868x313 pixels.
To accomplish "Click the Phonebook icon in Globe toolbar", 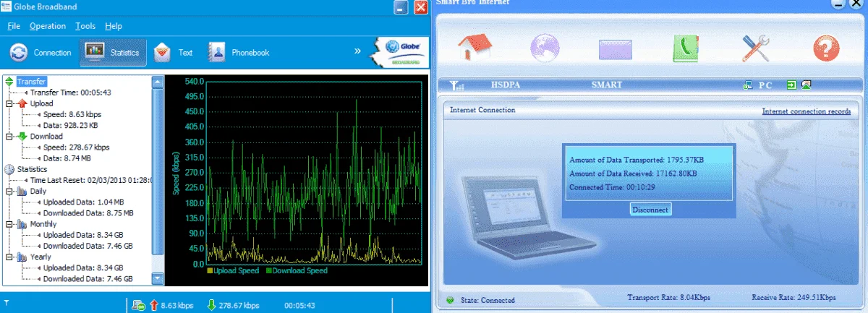I will pyautogui.click(x=217, y=52).
